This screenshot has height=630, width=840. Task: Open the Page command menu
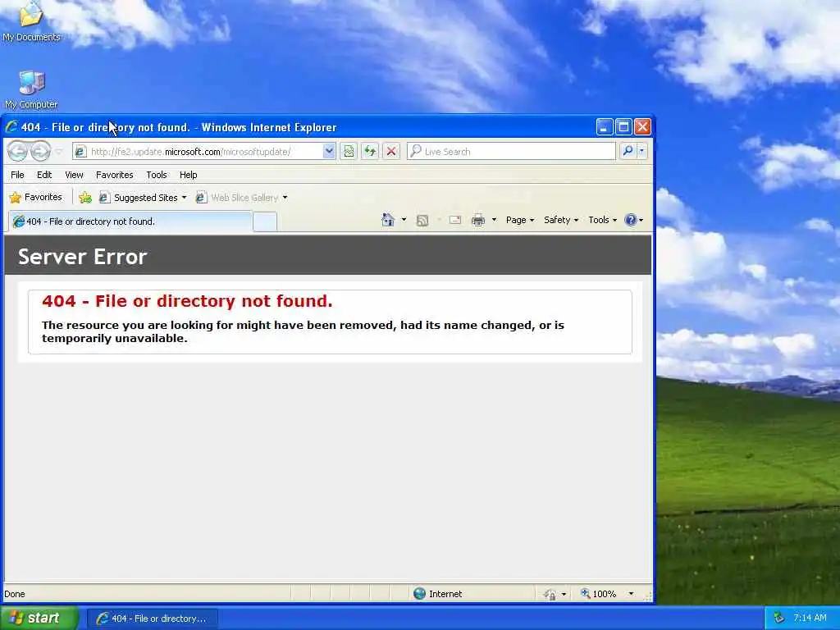coord(519,220)
